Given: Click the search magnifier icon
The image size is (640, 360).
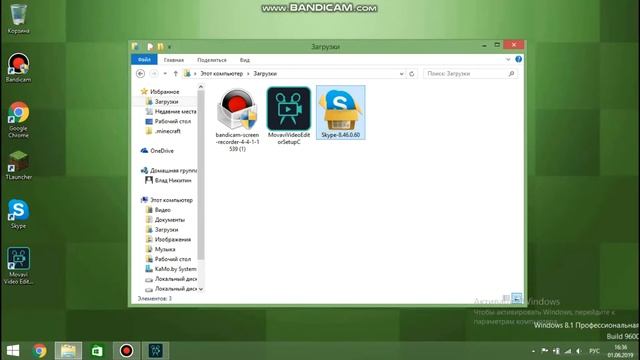Looking at the screenshot, I should pos(511,73).
